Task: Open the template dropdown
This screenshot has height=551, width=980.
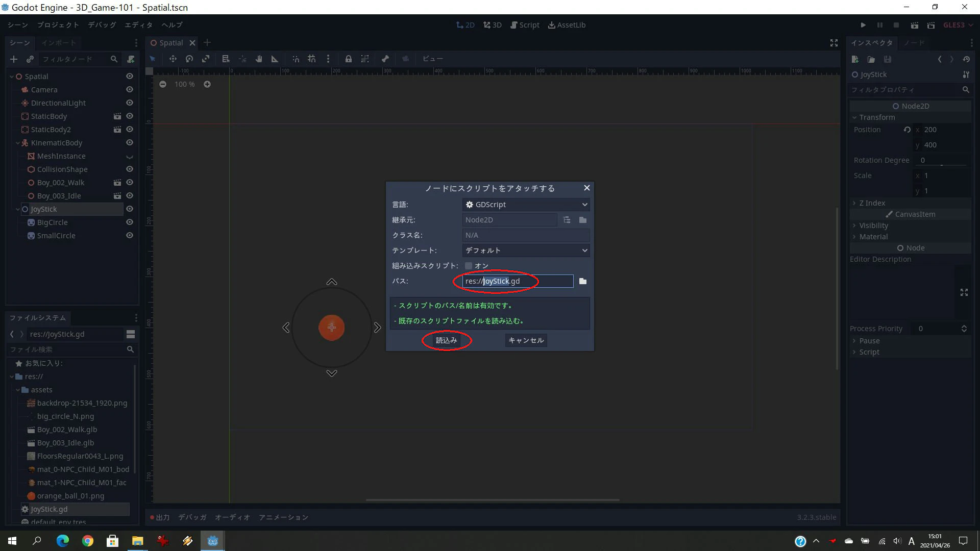Action: (x=526, y=251)
